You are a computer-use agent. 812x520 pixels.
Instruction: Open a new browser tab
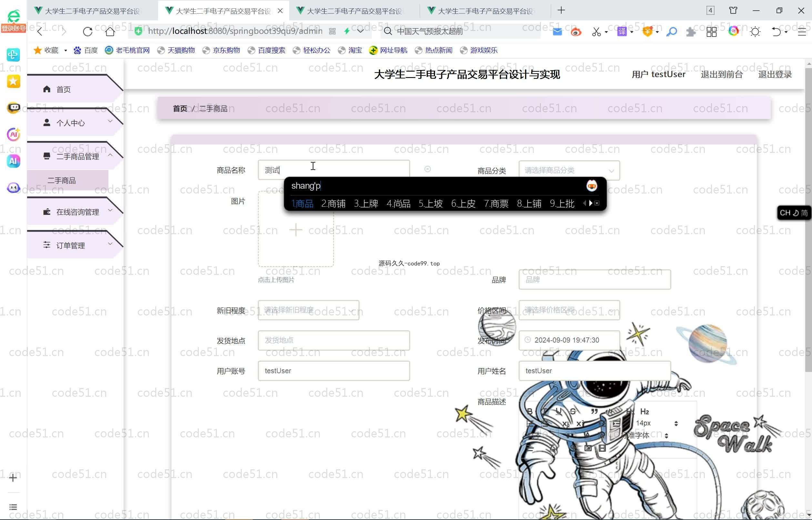coord(561,10)
